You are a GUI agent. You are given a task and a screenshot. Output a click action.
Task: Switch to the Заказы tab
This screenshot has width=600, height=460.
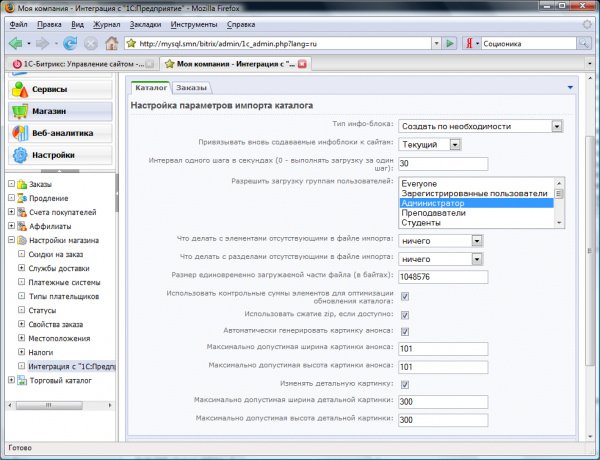[191, 88]
